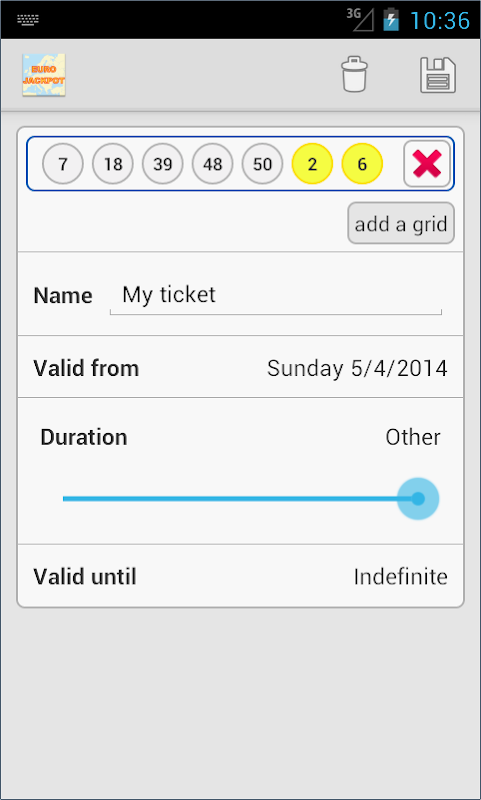Remove grid with red X button

point(427,164)
